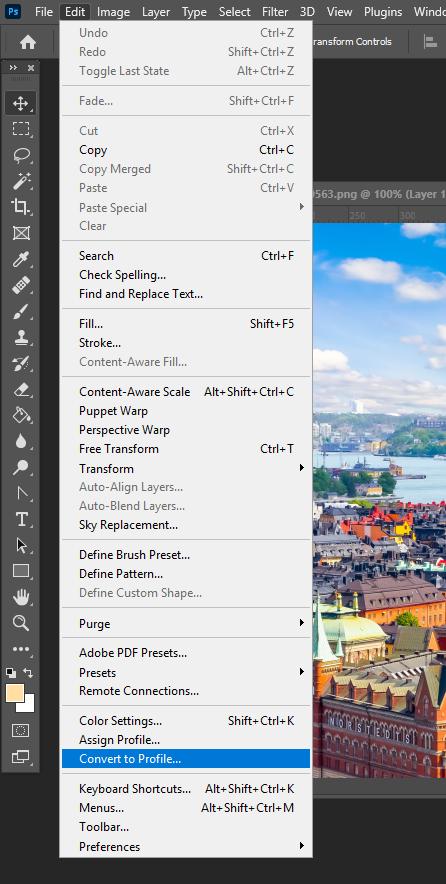The image size is (446, 884).
Task: Choose Define Brush Preset
Action: click(186, 555)
